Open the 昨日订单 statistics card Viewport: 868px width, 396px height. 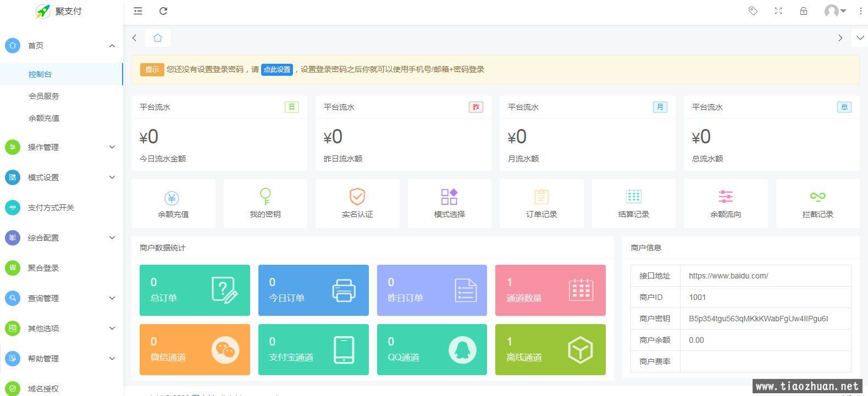pyautogui.click(x=432, y=290)
